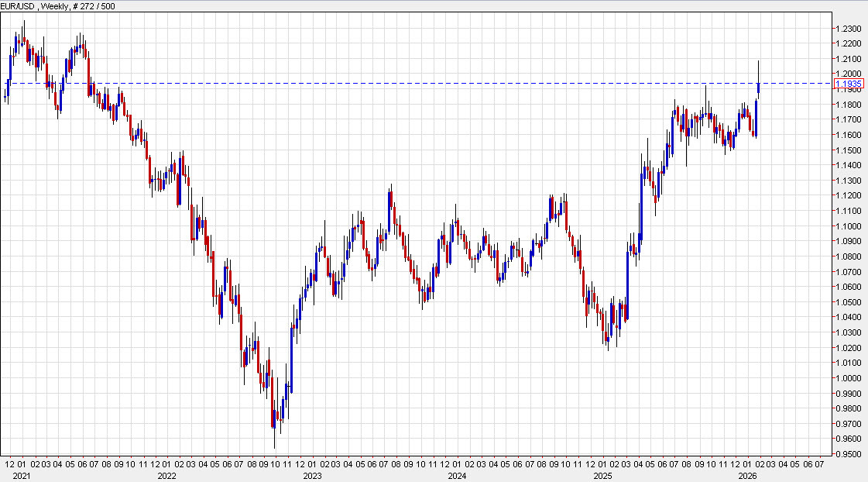Click the 2024 year label on the time axis

(x=457, y=475)
